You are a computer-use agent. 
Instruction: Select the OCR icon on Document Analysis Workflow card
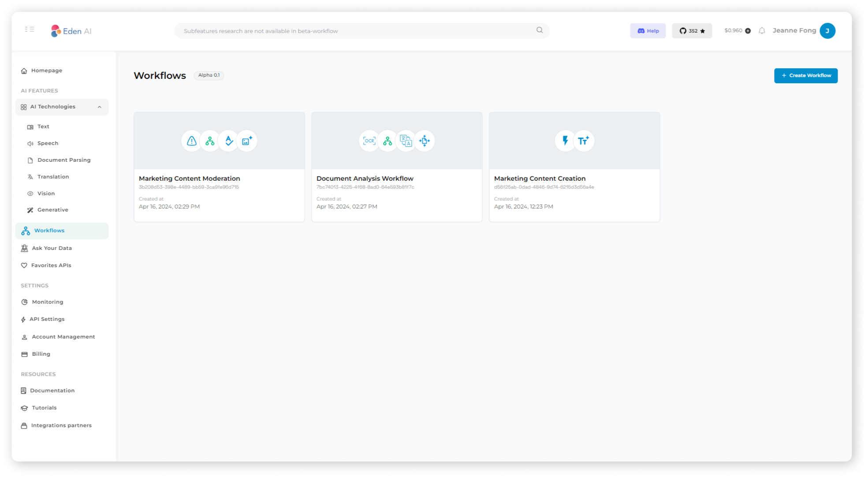pos(369,141)
